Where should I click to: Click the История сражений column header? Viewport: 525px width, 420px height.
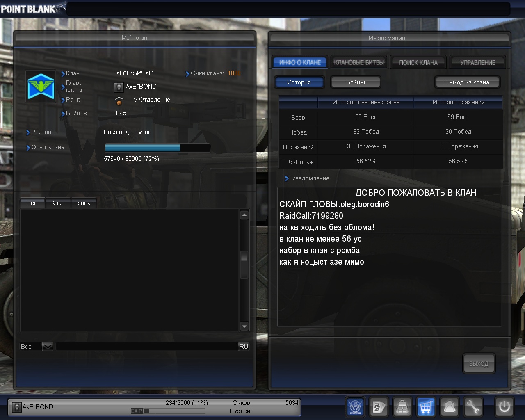(x=459, y=102)
